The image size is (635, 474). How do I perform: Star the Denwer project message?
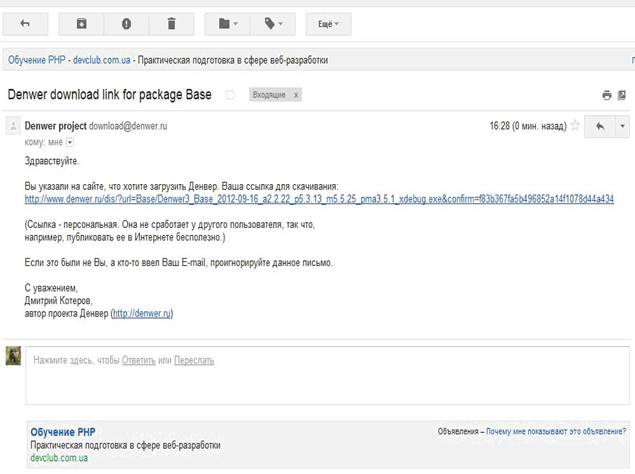(575, 126)
